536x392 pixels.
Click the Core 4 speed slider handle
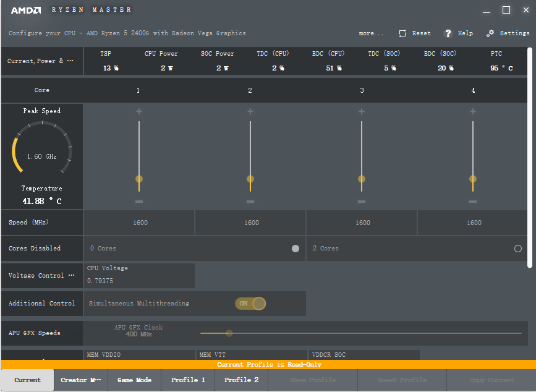(x=473, y=179)
